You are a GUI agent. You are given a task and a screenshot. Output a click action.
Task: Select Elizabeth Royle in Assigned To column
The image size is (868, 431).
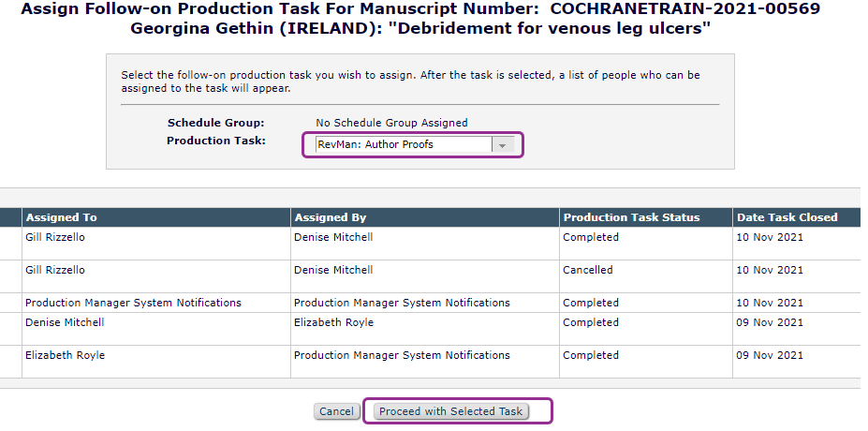tap(65, 355)
